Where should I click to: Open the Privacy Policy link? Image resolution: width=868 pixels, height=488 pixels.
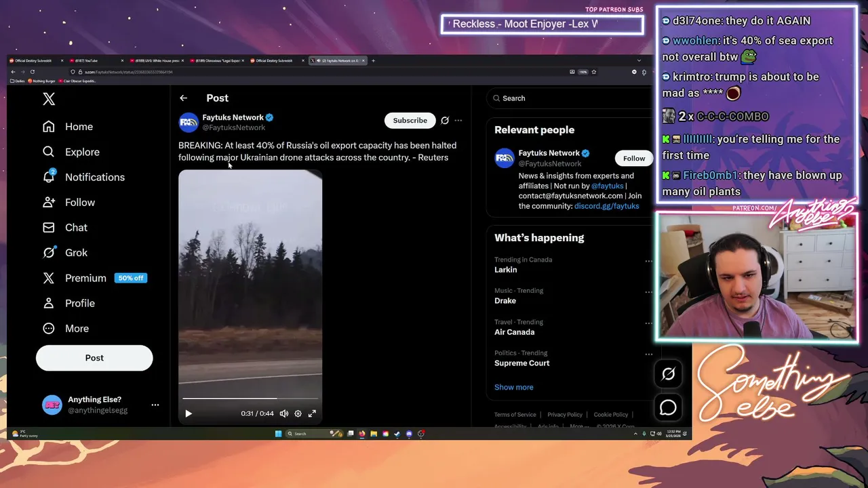pos(565,415)
